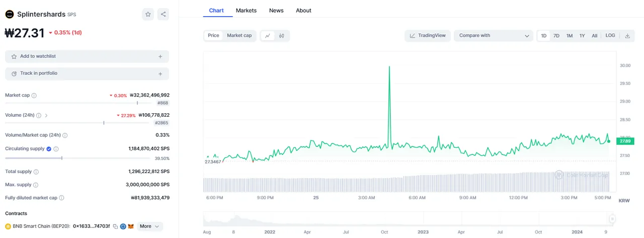Click the #868 market cap rank badge
This screenshot has height=238, width=644.
[163, 103]
